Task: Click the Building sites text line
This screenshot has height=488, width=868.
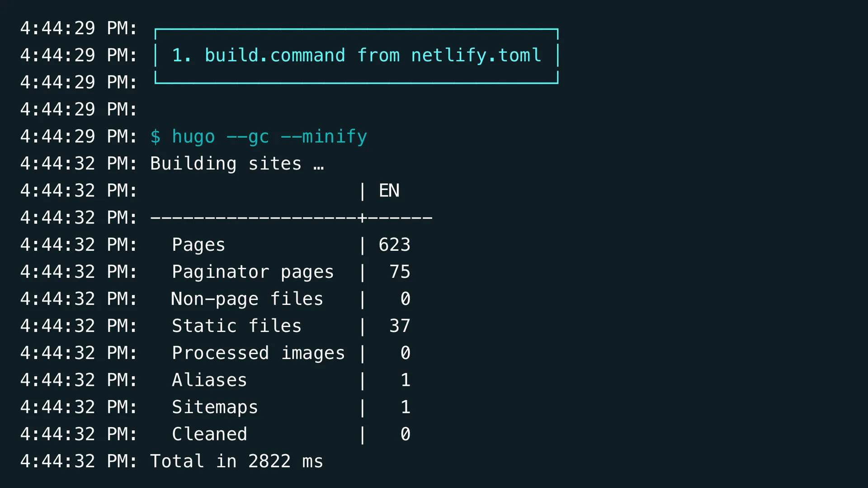Action: (x=236, y=164)
